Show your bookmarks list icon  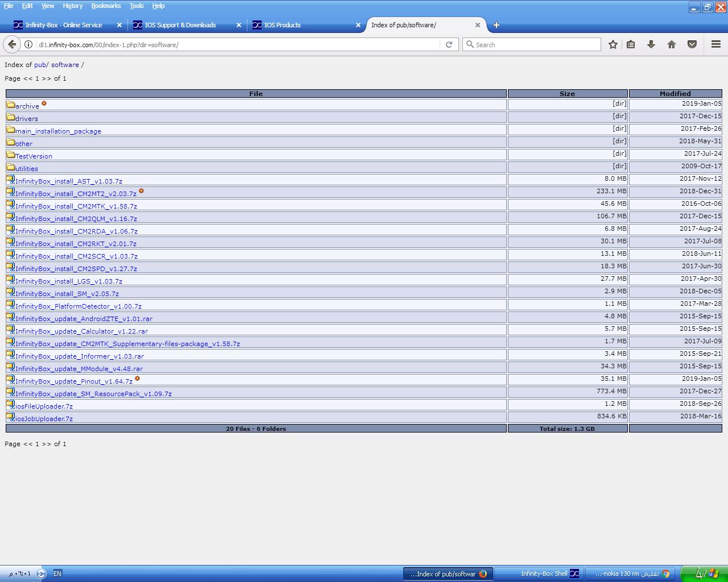(631, 44)
